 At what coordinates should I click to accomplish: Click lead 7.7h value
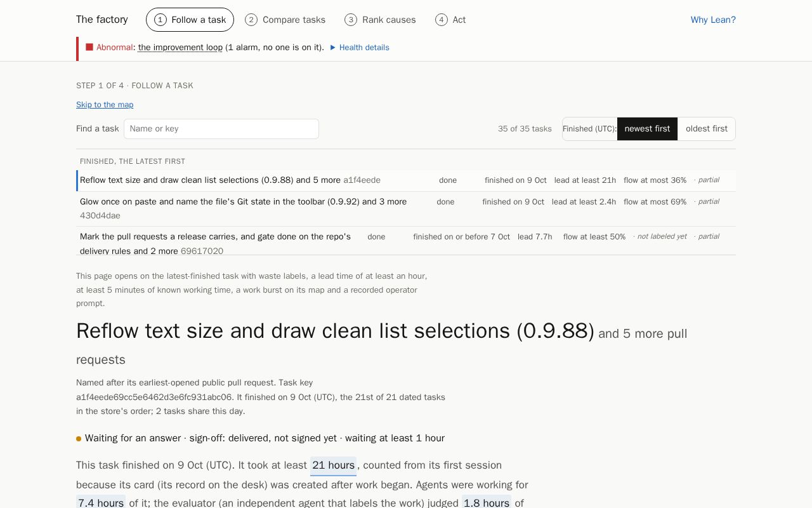click(535, 237)
